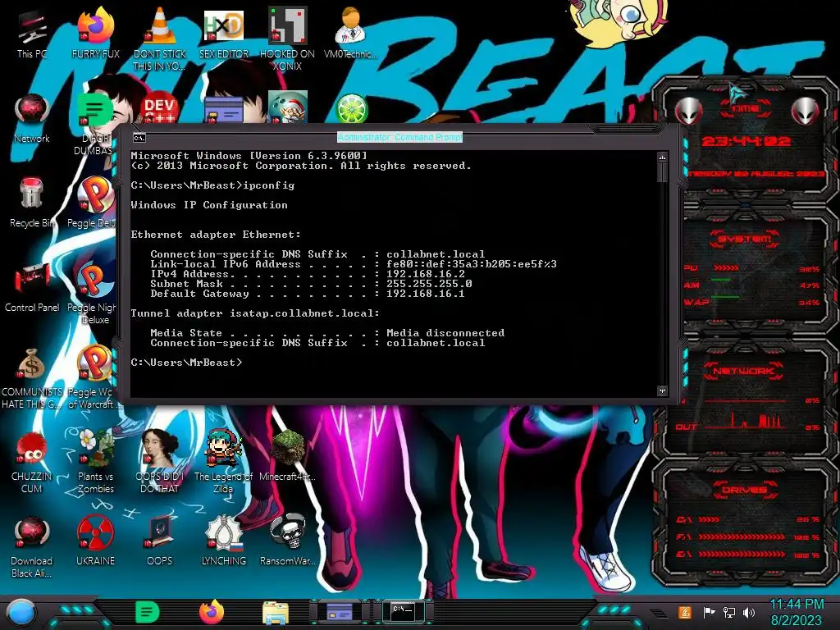Click the right alien head widget icon
The height and width of the screenshot is (630, 840).
coord(806,111)
